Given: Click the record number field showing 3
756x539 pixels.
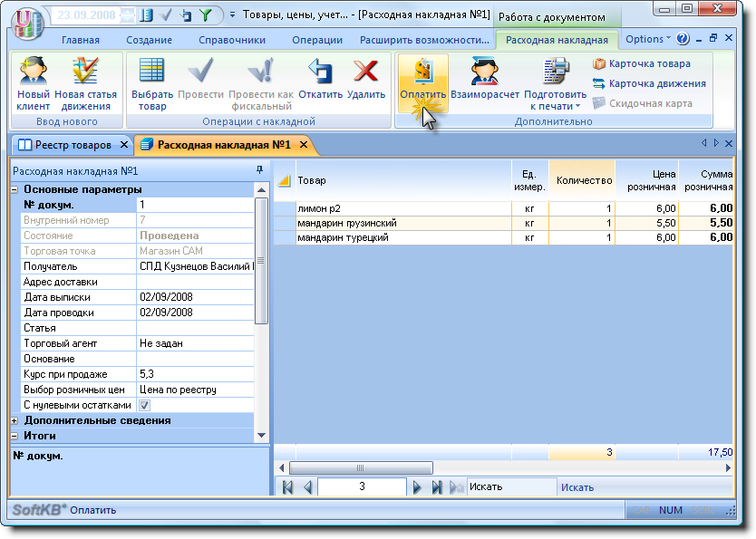Looking at the screenshot, I should click(362, 486).
